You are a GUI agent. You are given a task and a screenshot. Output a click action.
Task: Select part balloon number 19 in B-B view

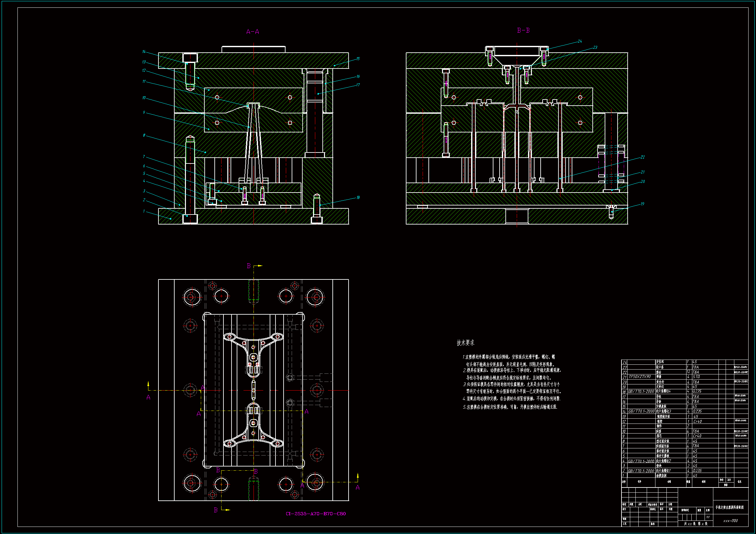click(642, 204)
